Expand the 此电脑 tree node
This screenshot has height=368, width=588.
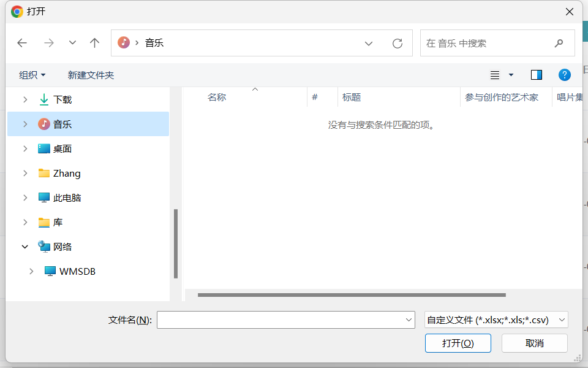(25, 198)
